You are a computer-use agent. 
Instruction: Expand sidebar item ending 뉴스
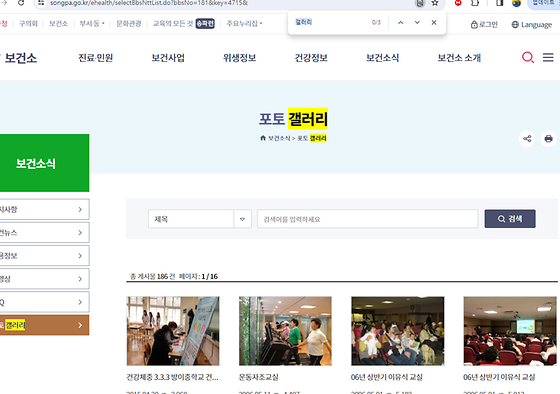[44, 233]
